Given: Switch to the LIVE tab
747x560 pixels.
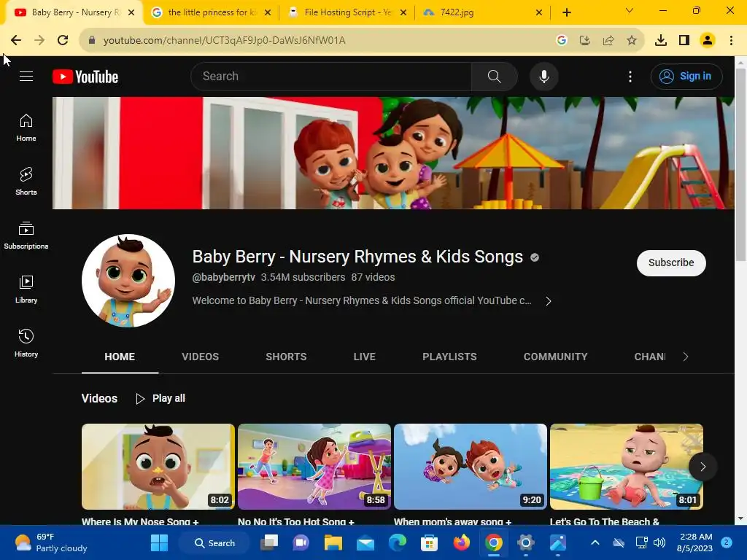Looking at the screenshot, I should pos(365,357).
